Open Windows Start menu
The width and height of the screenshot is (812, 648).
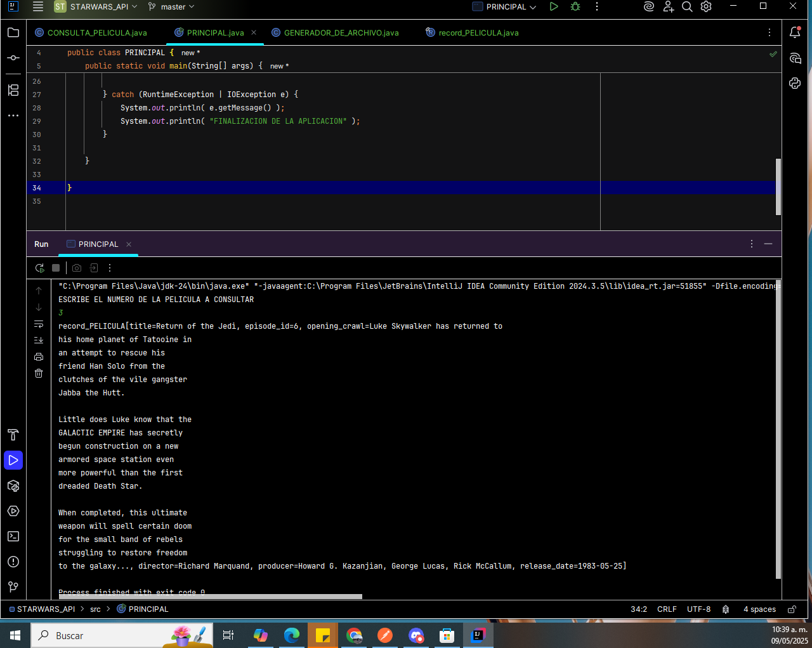15,635
